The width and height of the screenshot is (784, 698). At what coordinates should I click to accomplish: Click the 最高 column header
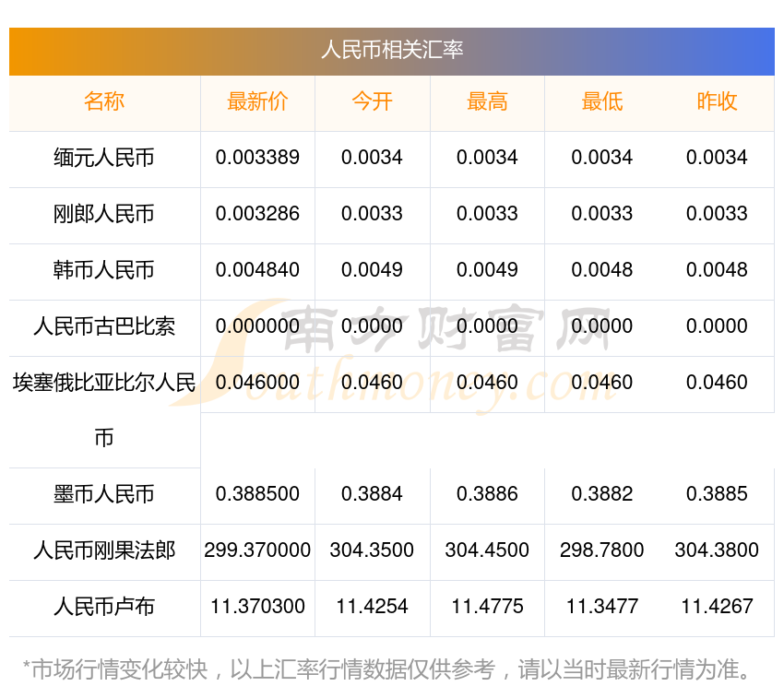(x=487, y=102)
